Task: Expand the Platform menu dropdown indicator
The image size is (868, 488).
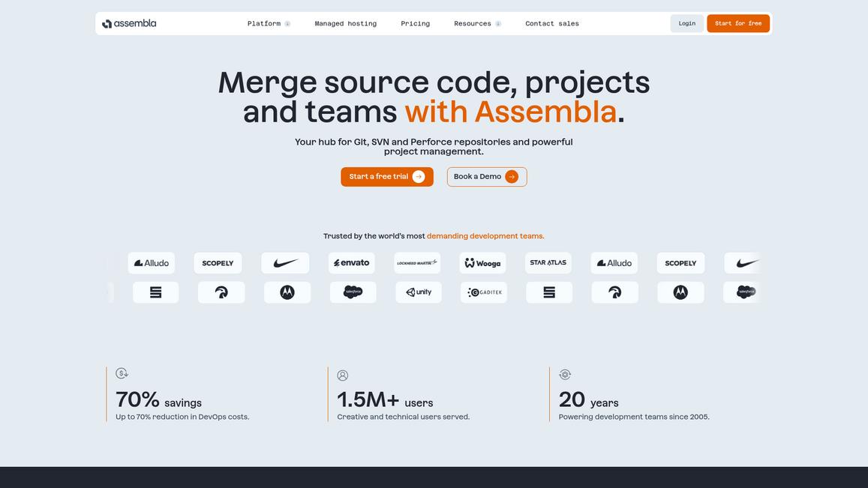Action: pyautogui.click(x=287, y=24)
